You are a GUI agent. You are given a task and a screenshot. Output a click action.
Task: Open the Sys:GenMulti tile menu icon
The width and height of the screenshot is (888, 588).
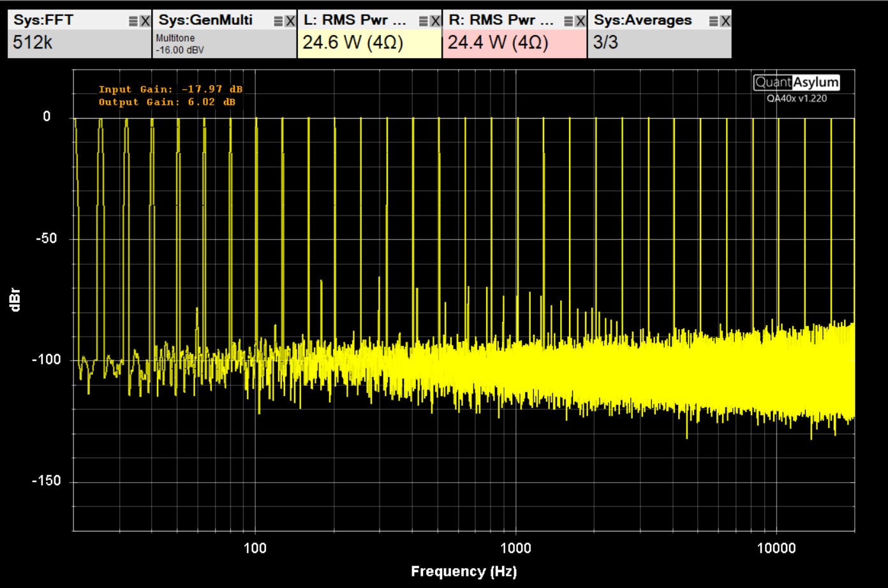click(x=278, y=21)
